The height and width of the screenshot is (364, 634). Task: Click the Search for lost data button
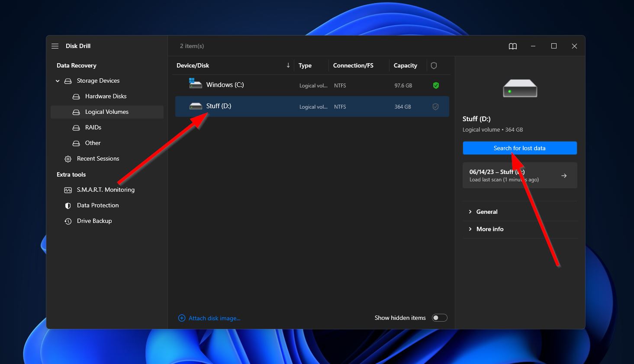click(520, 148)
